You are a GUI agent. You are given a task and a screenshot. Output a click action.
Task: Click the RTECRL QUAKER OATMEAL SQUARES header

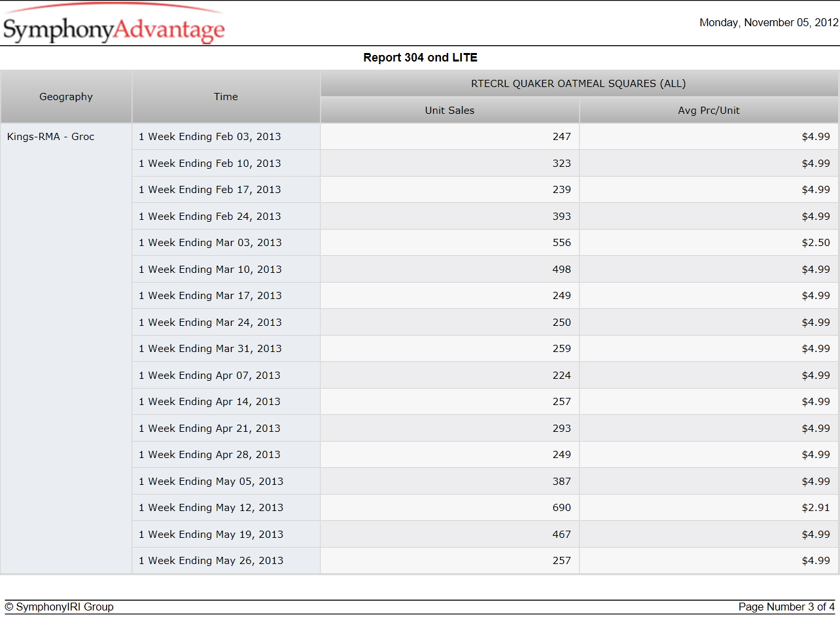[x=578, y=84]
